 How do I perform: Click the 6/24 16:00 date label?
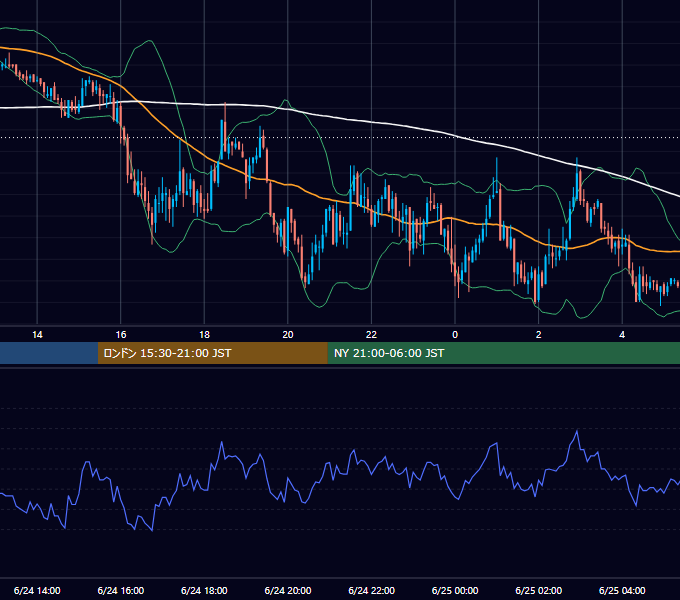121,590
